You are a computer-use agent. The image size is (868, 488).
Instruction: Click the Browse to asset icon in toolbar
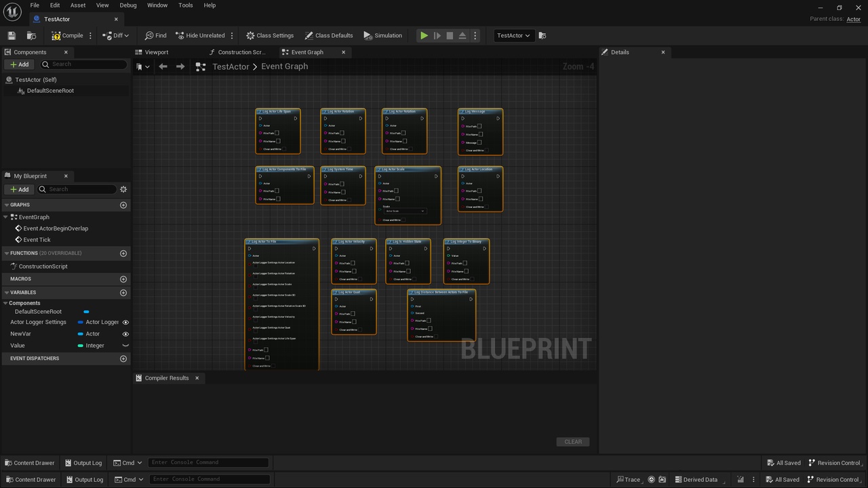point(31,35)
